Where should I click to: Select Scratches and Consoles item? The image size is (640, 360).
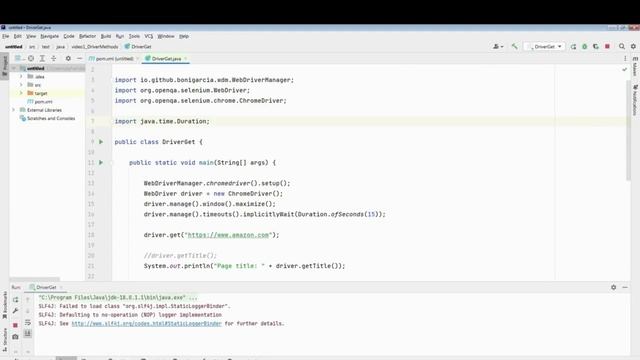click(x=47, y=118)
